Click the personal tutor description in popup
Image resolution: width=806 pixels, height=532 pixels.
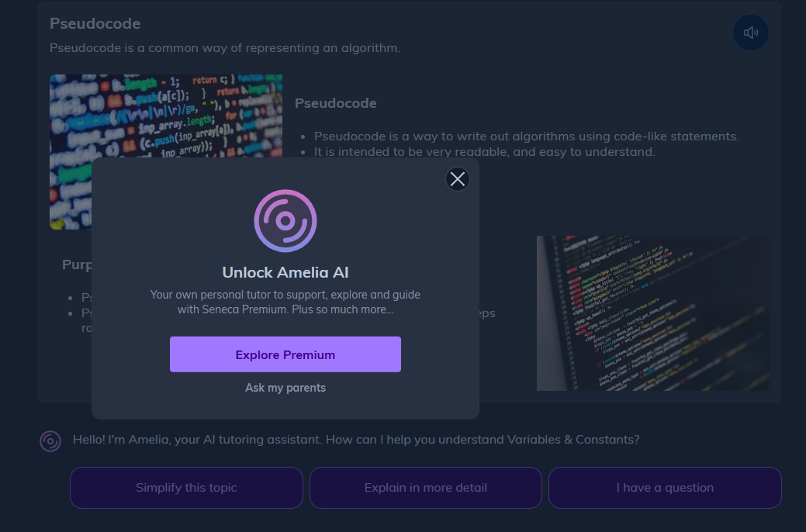coord(285,302)
